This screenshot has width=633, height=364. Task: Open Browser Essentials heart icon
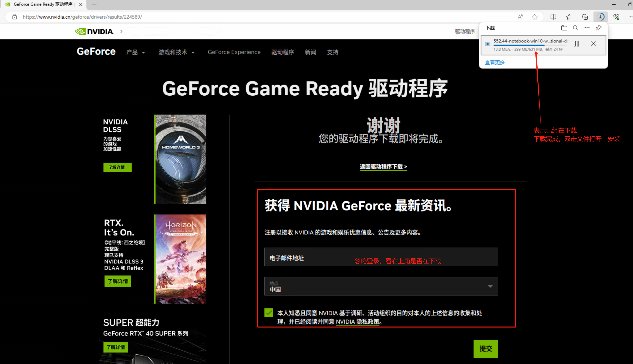[616, 17]
